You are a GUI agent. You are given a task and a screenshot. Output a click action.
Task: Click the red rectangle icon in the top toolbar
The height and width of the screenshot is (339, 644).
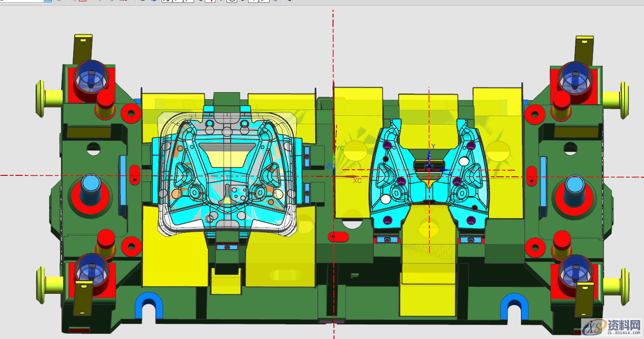click(x=83, y=1)
